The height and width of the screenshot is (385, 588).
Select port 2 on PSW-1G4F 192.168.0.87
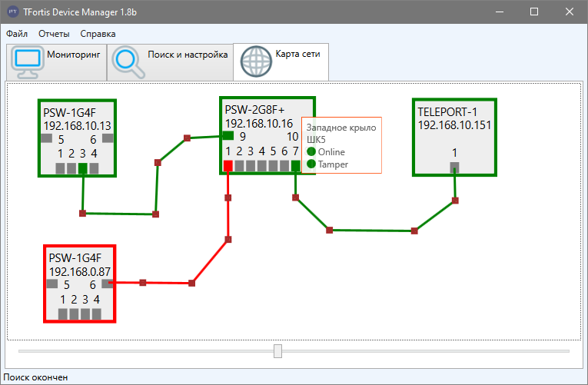point(75,314)
